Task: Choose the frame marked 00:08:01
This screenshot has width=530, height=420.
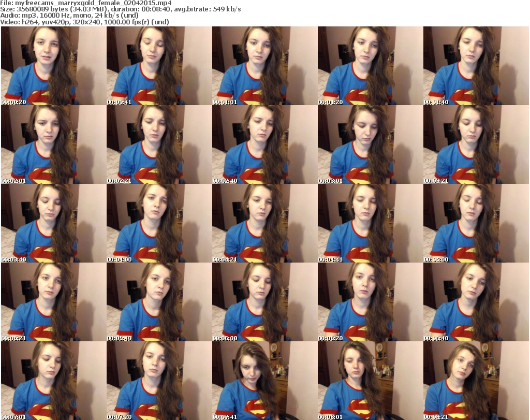Action: tap(371, 381)
